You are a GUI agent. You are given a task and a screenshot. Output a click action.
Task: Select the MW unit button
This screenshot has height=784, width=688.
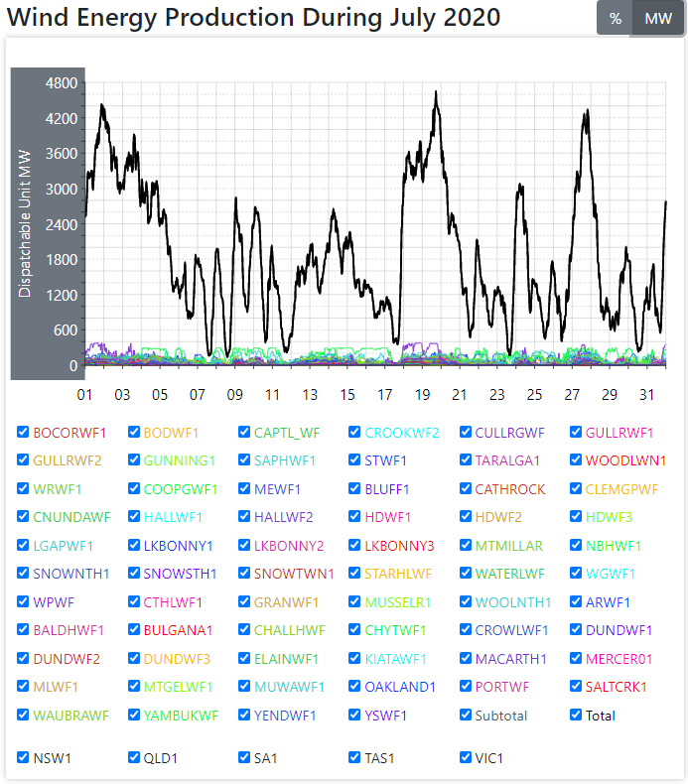tap(657, 19)
